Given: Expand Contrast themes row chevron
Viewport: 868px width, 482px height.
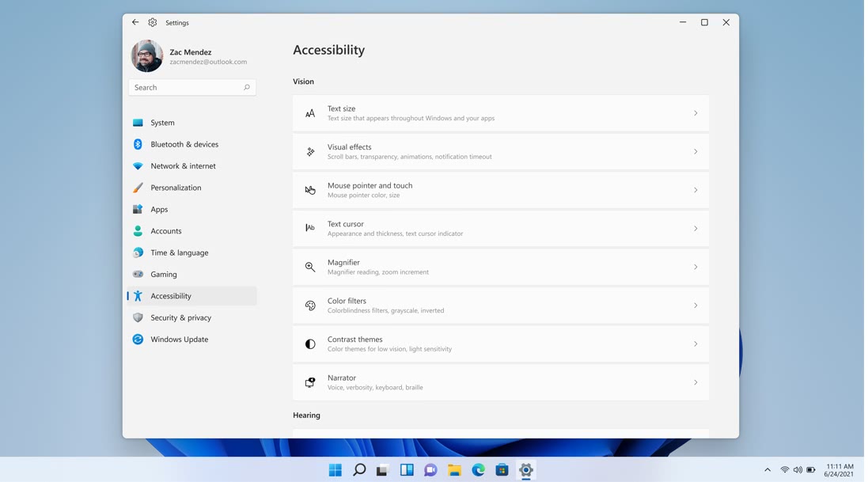Looking at the screenshot, I should pyautogui.click(x=696, y=344).
